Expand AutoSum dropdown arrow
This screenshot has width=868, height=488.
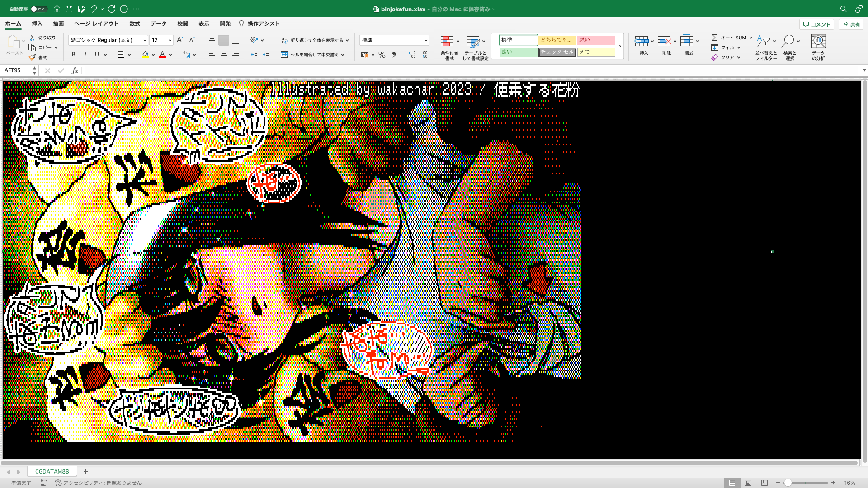coord(750,38)
